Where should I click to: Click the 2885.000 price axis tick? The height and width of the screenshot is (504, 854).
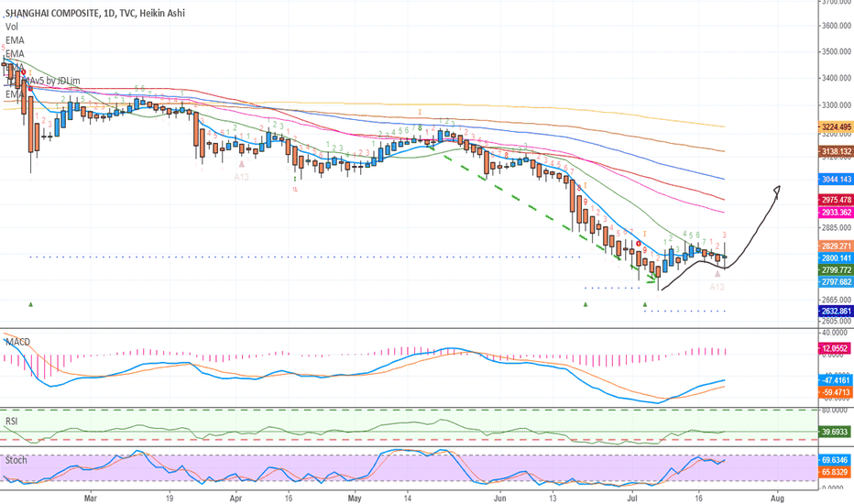tap(837, 228)
